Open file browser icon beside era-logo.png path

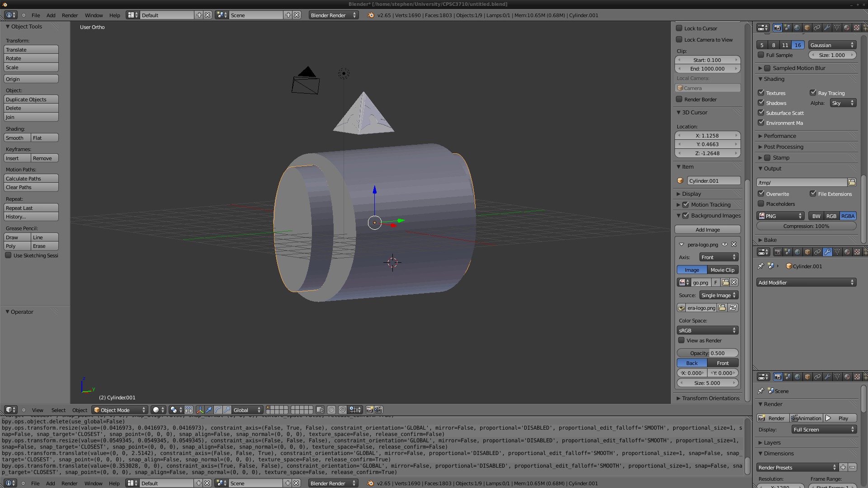722,308
